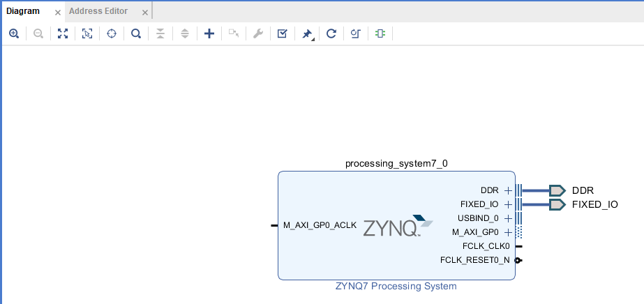Click the pin icon in toolbar
This screenshot has height=304, width=644.
coord(306,34)
